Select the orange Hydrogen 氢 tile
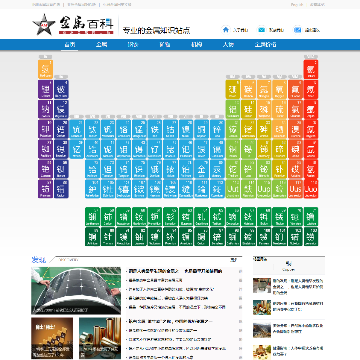 [45, 69]
